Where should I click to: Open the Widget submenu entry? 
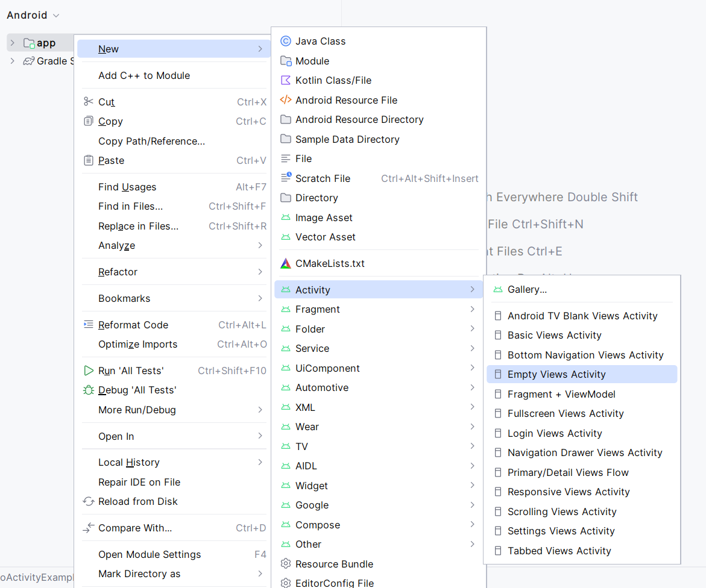coord(378,486)
